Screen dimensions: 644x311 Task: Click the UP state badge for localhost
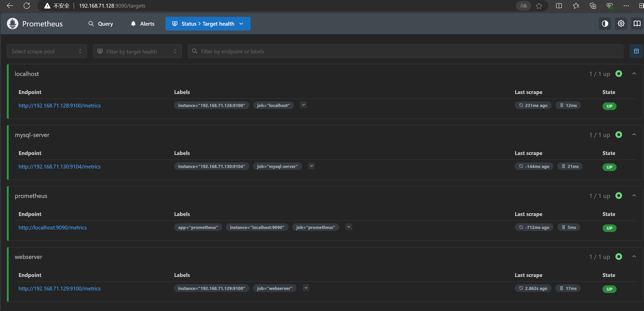click(x=609, y=106)
